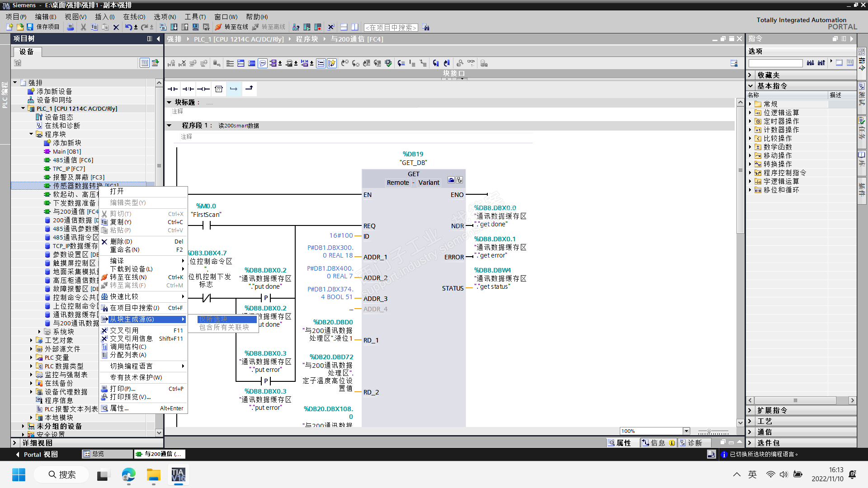Click the open branch icon

(x=234, y=89)
